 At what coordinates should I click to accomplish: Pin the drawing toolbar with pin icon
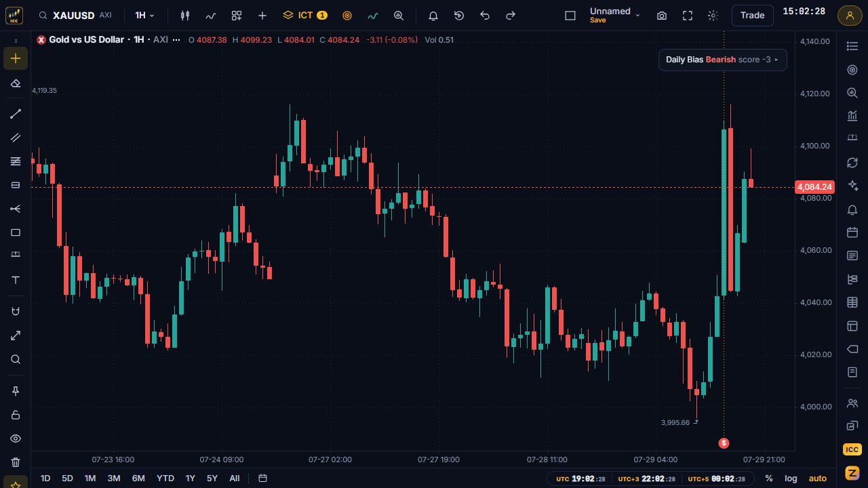click(x=16, y=391)
